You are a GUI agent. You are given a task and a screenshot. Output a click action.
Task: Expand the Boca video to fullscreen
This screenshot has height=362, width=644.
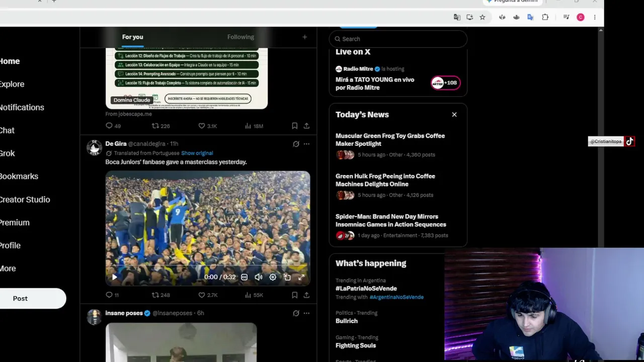301,277
